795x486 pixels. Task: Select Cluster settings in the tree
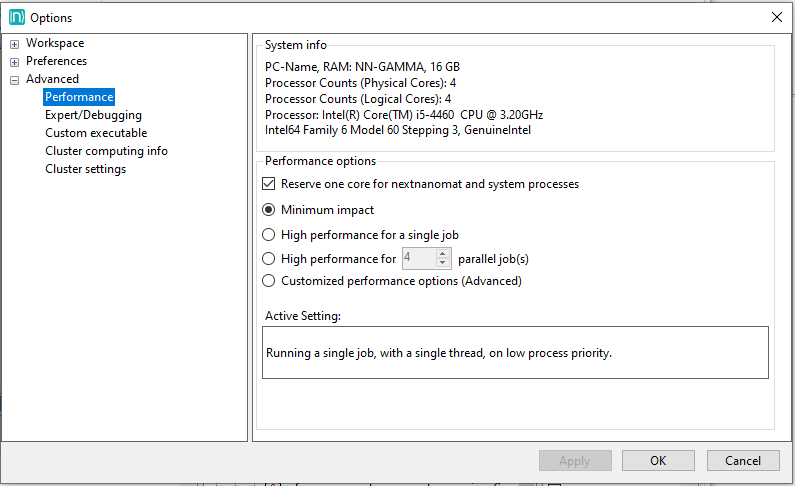[85, 169]
